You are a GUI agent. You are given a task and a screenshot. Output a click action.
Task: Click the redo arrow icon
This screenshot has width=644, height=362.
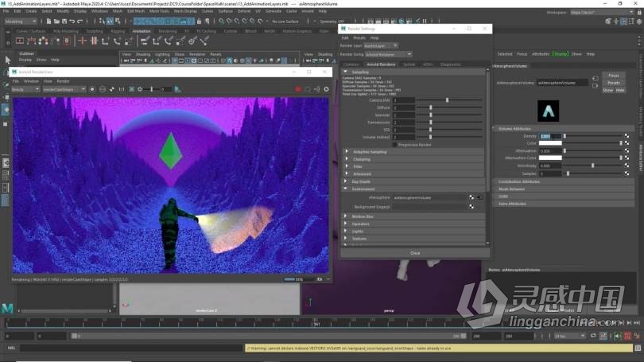coord(80,21)
